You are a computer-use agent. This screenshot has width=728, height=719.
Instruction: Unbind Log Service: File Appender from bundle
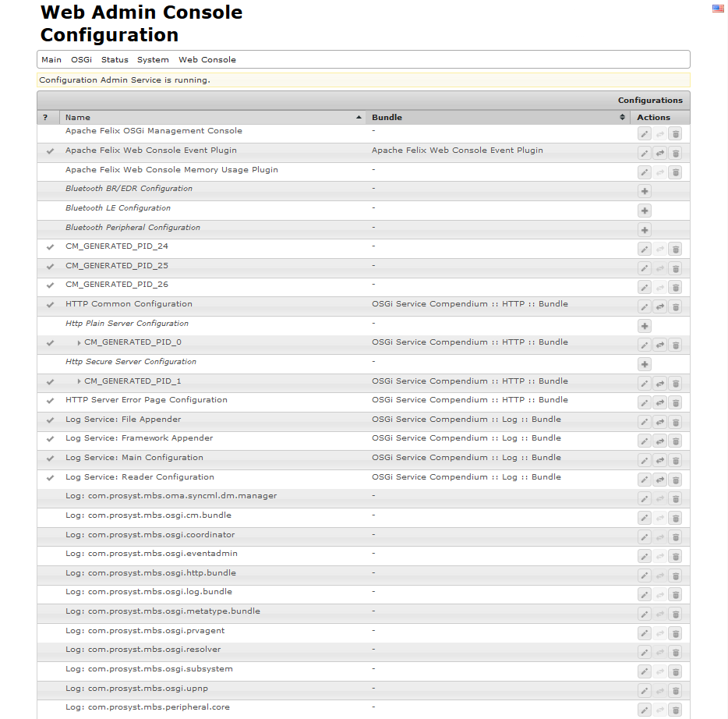point(660,422)
